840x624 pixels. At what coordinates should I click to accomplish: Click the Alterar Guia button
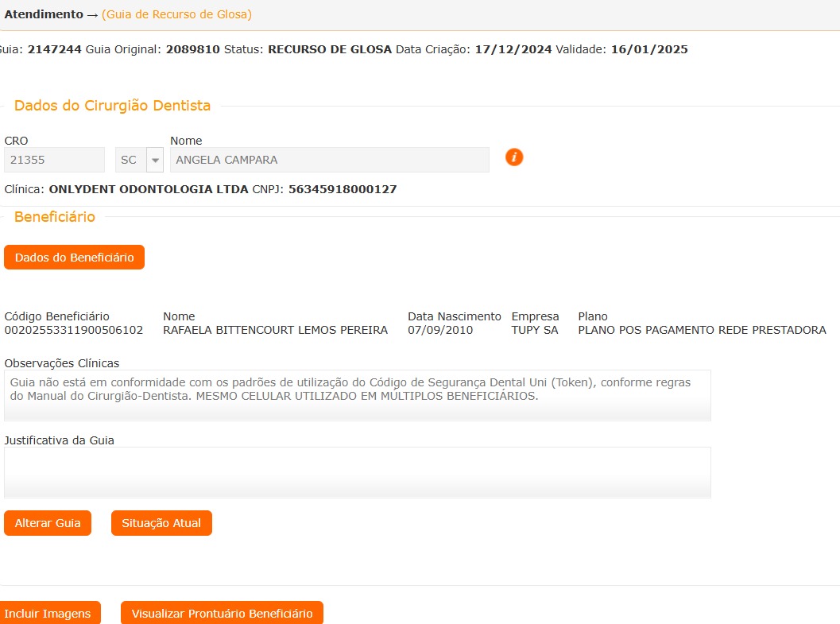[48, 523]
